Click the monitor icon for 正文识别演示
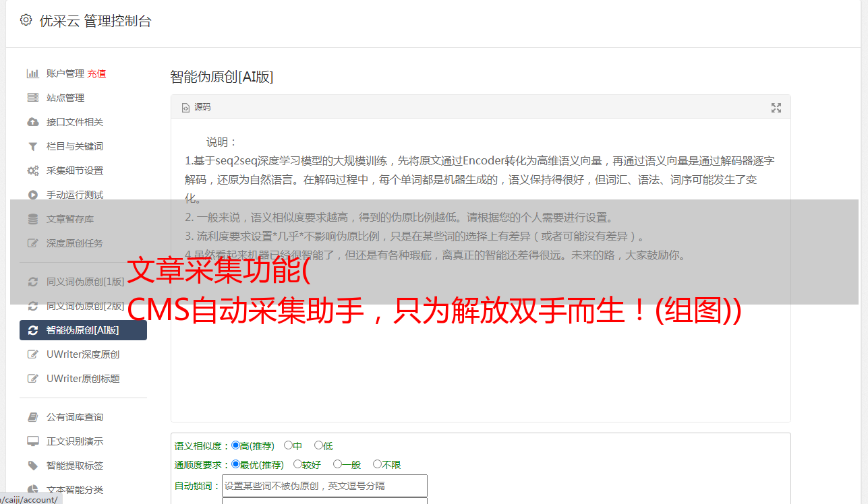868x504 pixels. [x=32, y=441]
